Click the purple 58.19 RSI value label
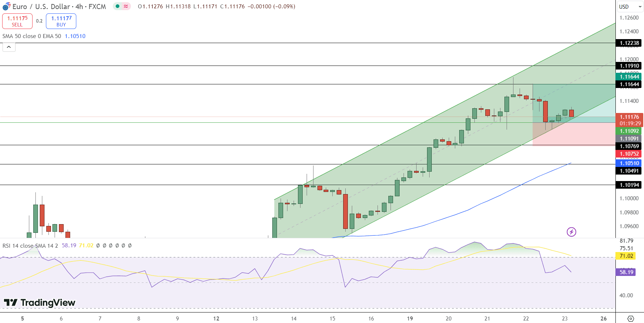644x323 pixels. tap(626, 272)
